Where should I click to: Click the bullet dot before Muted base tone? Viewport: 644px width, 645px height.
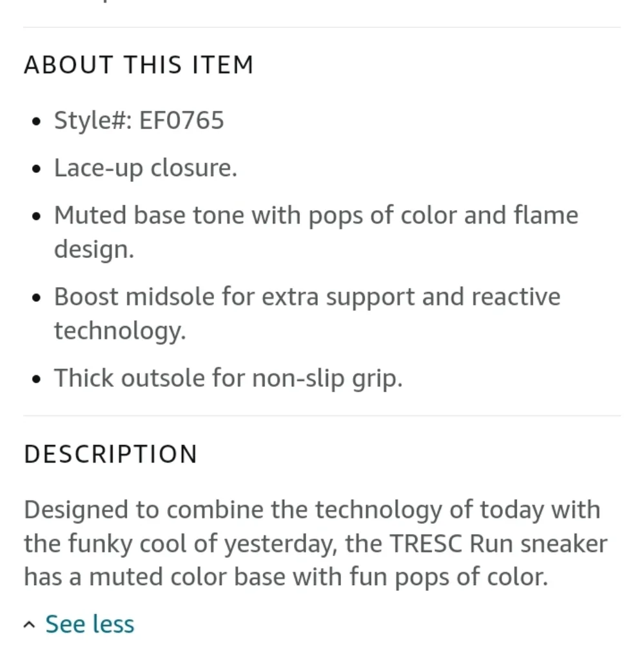coord(36,216)
